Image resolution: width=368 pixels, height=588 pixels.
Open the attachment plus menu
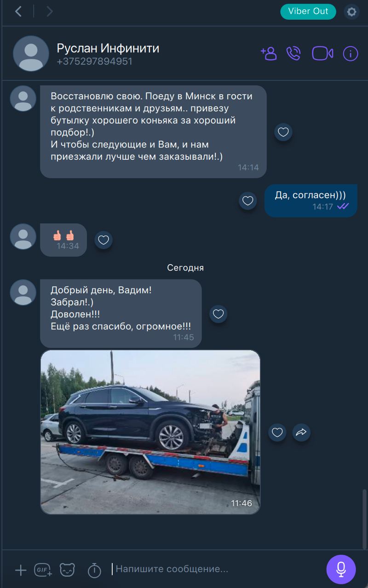click(x=21, y=571)
